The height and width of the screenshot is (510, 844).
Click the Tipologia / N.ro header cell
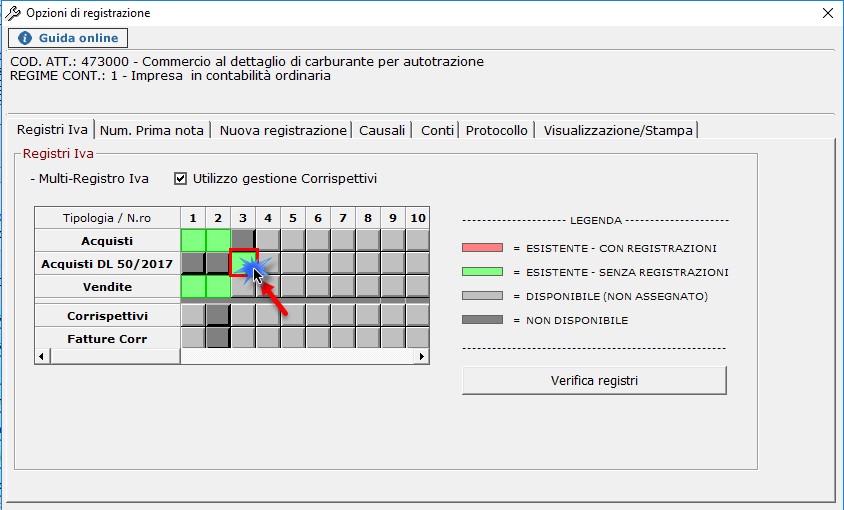click(x=107, y=218)
